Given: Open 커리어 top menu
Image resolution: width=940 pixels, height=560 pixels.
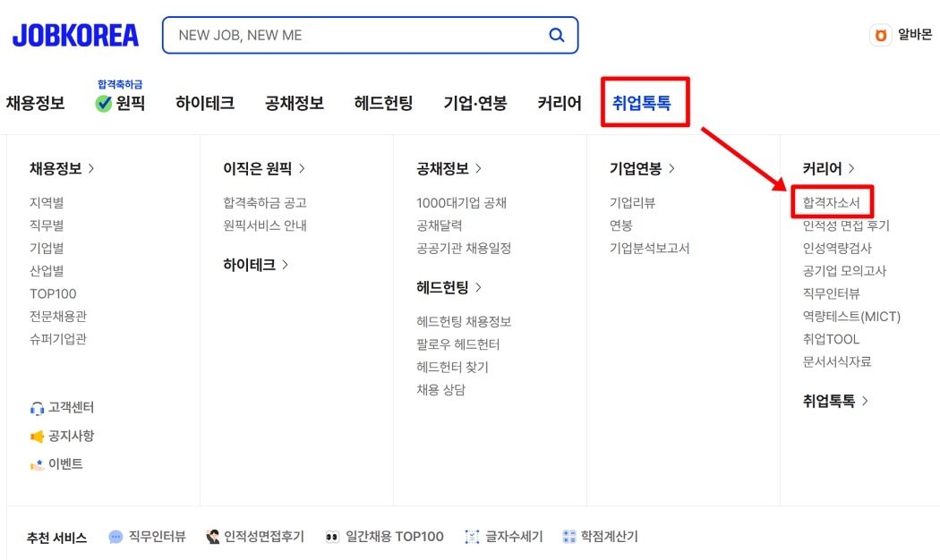Looking at the screenshot, I should tap(560, 103).
